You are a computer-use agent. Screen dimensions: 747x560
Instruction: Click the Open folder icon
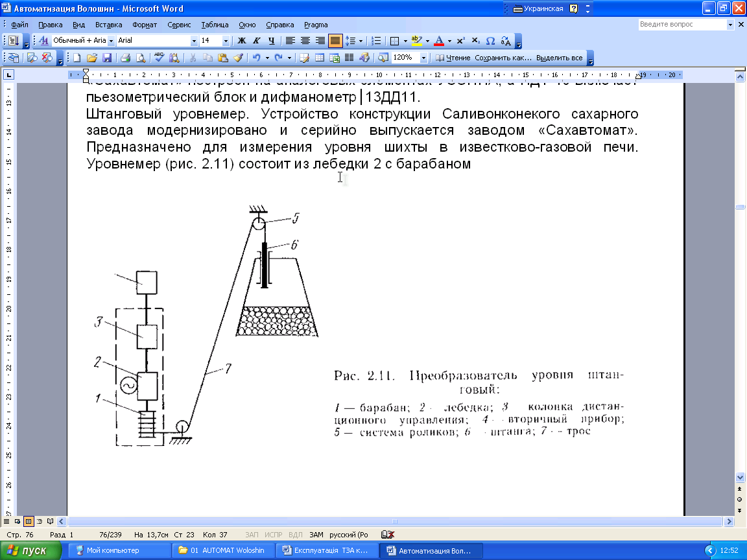(92, 58)
